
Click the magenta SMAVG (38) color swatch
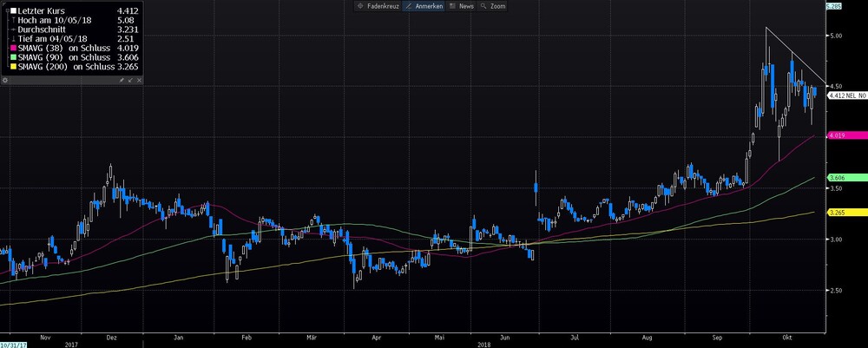coord(14,48)
